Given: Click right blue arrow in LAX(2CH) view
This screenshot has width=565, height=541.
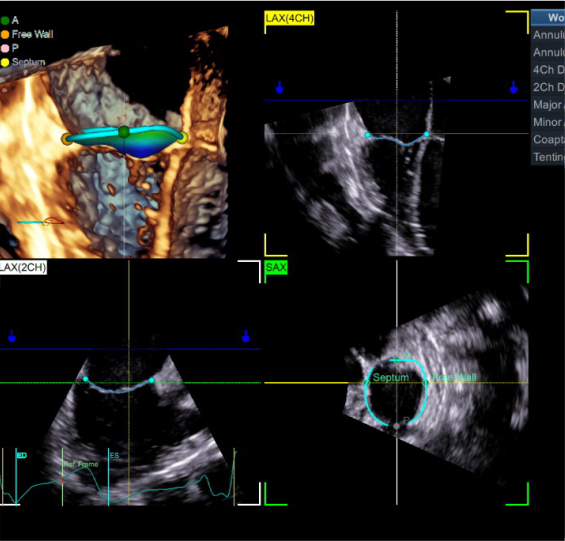Looking at the screenshot, I should (246, 336).
